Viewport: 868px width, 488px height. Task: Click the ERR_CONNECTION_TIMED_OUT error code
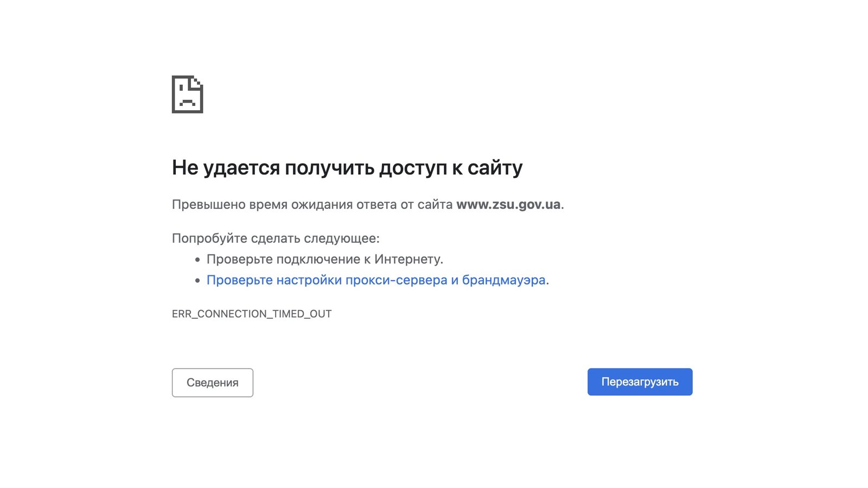point(251,314)
